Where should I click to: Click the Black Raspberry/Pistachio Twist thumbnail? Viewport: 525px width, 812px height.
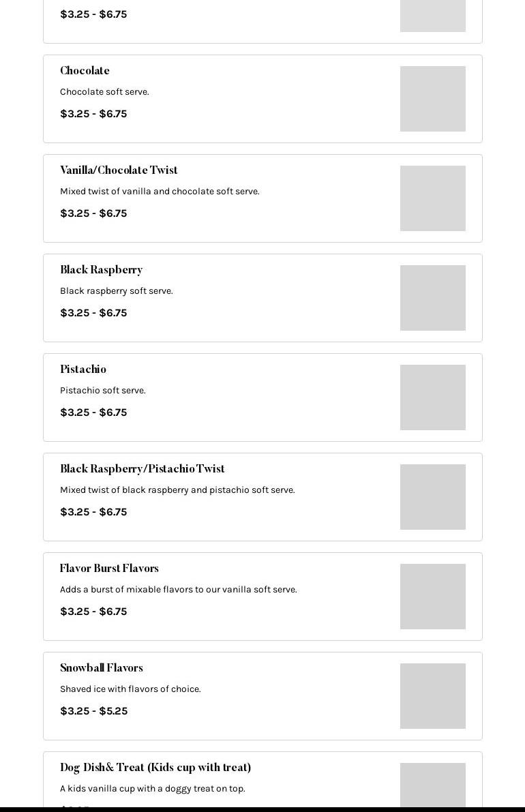(433, 496)
